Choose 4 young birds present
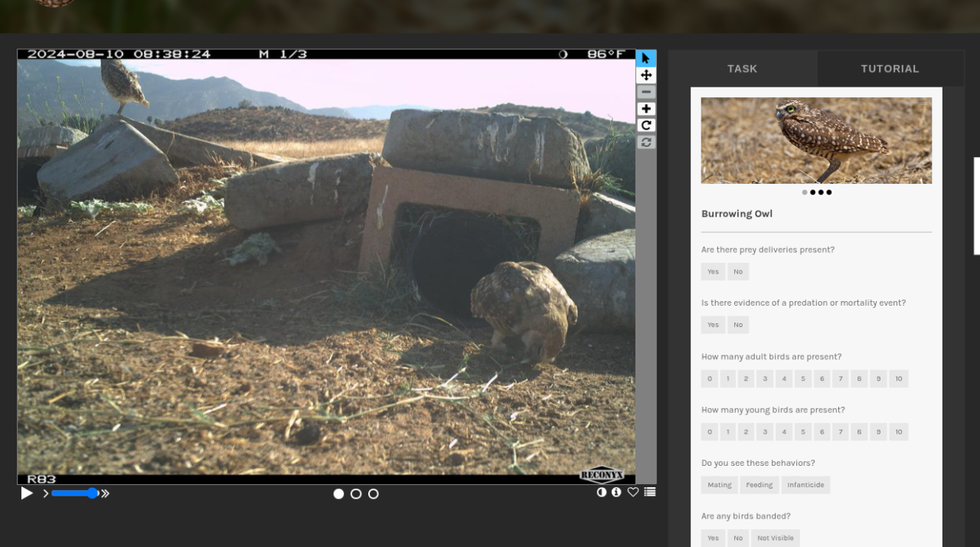Image resolution: width=980 pixels, height=547 pixels. click(784, 432)
